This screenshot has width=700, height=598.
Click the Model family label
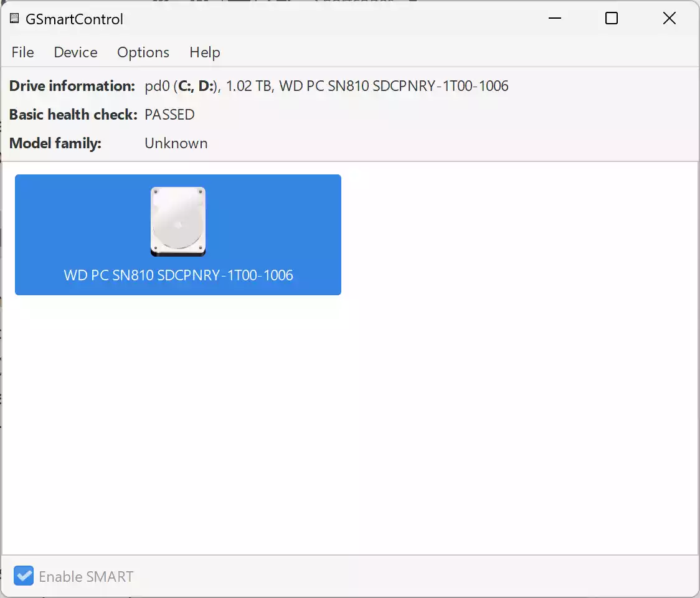55,143
